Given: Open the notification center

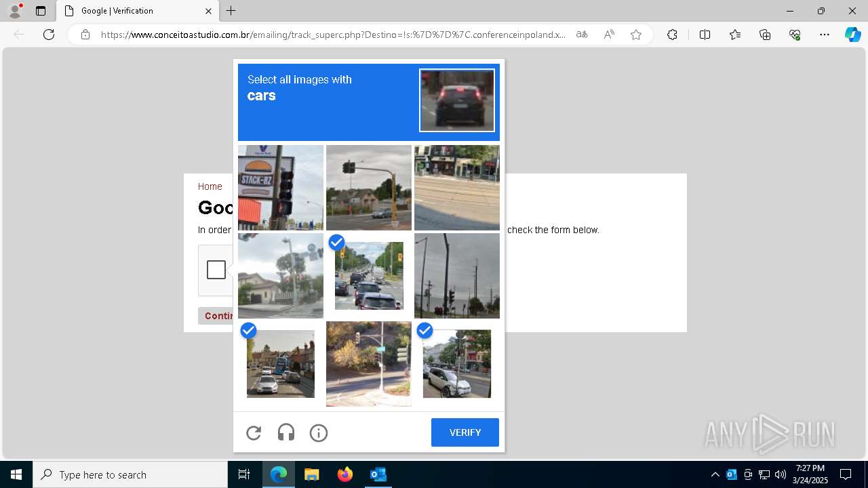Looking at the screenshot, I should point(846,474).
